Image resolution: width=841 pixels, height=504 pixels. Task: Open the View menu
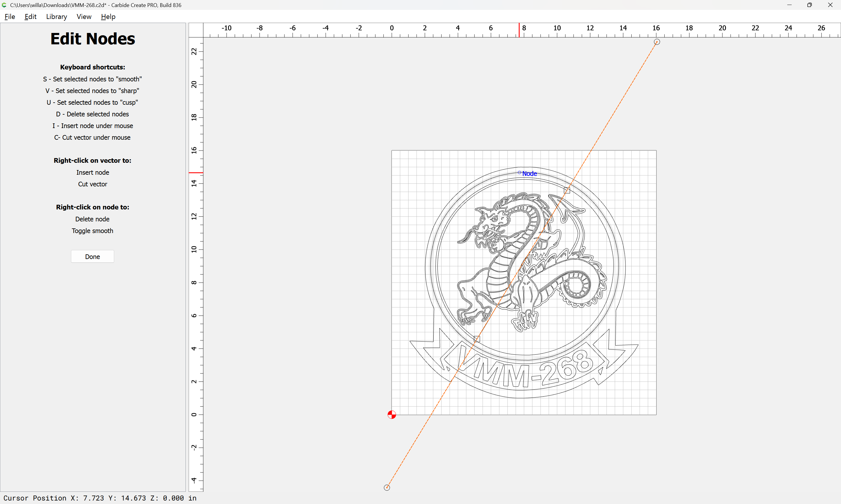[x=84, y=17]
